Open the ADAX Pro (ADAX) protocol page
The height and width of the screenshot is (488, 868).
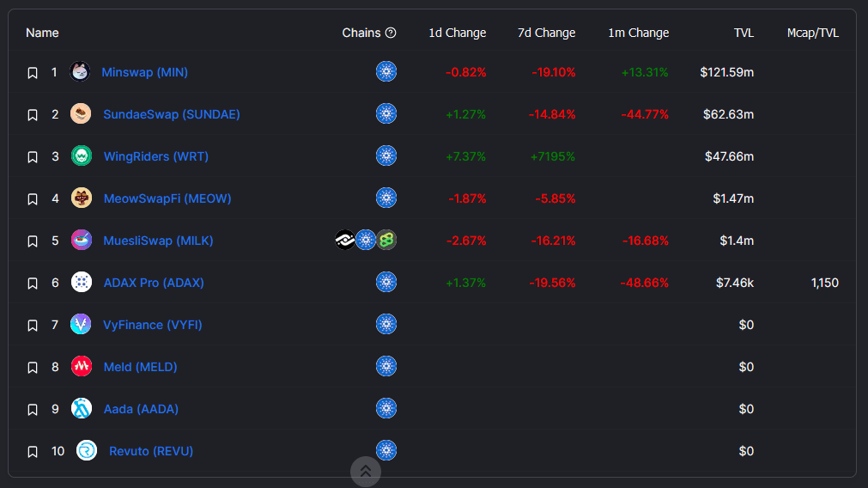click(x=154, y=283)
